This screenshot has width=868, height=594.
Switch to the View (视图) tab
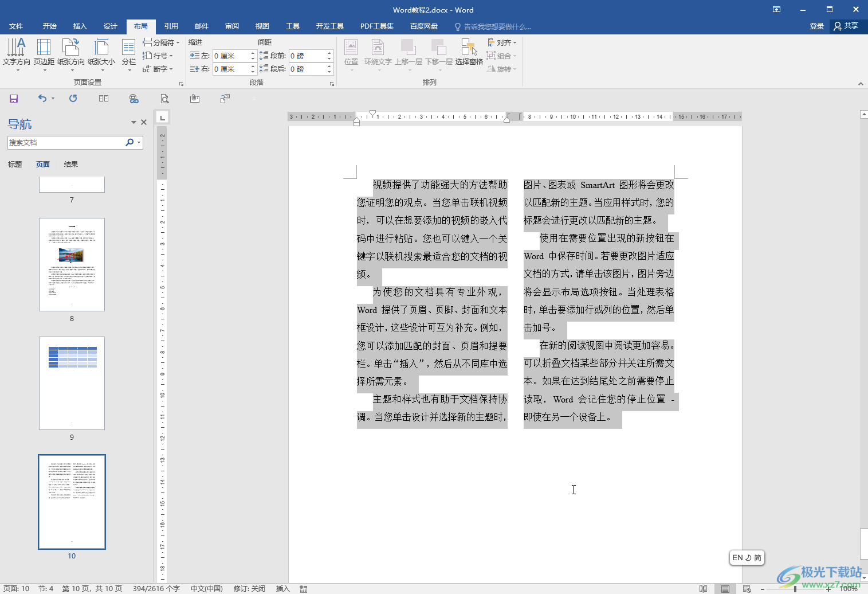(x=262, y=26)
